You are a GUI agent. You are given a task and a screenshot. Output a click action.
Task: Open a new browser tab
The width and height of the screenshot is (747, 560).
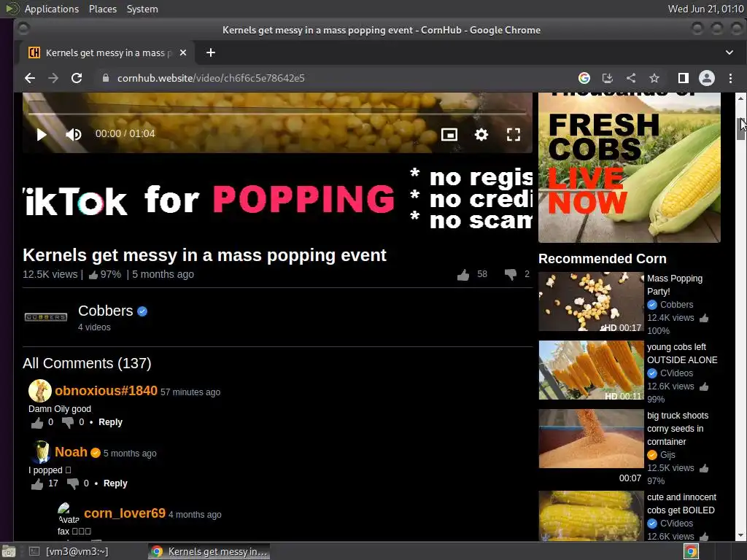point(211,52)
